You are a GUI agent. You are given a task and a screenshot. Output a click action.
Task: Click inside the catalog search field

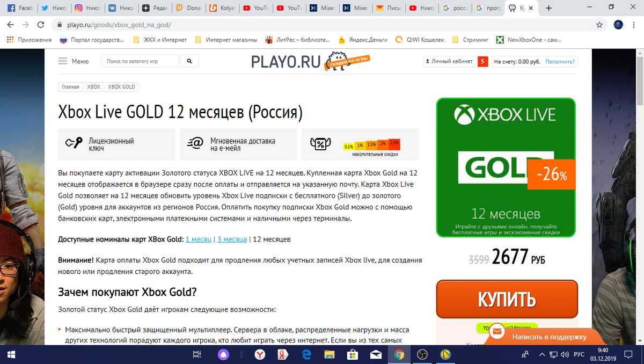point(140,61)
